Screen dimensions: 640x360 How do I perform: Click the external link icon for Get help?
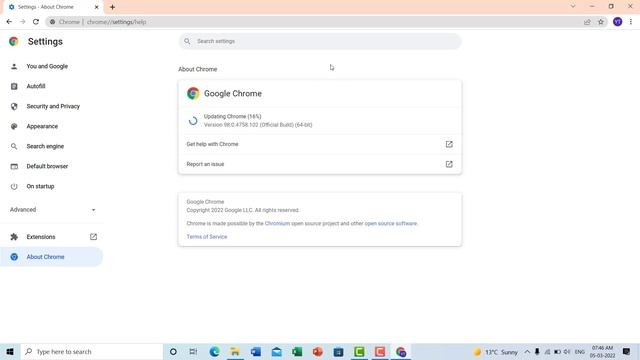pos(449,144)
